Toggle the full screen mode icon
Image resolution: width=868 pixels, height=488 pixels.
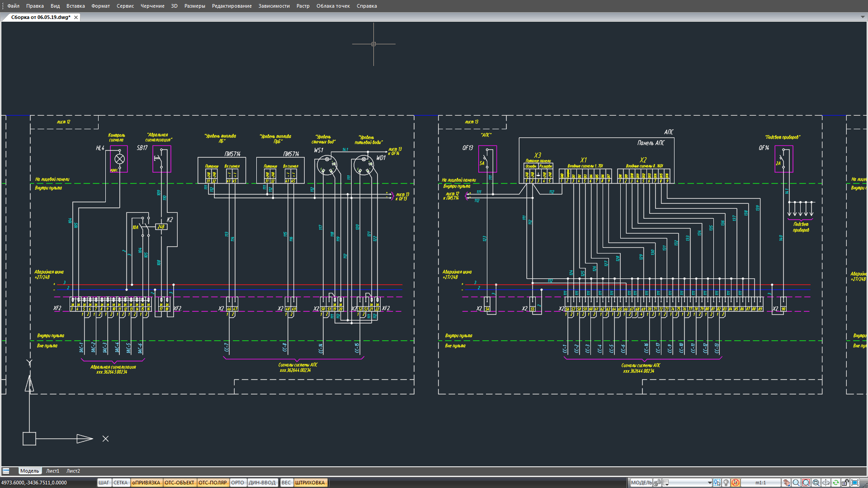tap(855, 483)
